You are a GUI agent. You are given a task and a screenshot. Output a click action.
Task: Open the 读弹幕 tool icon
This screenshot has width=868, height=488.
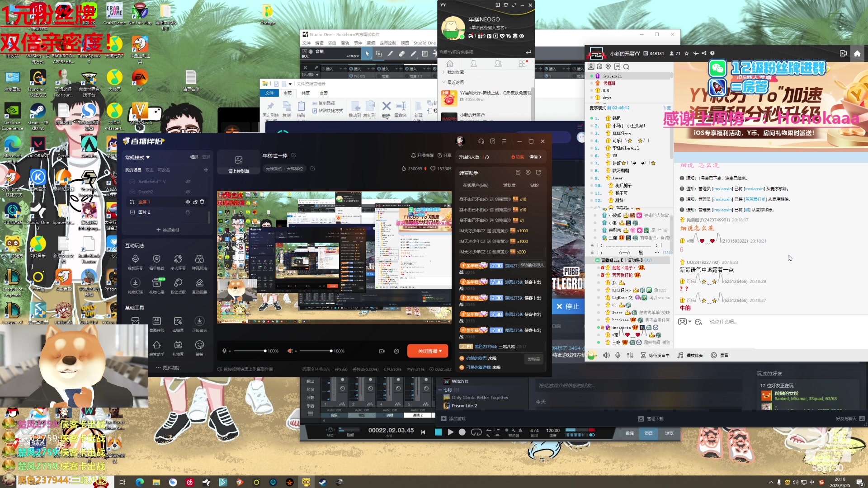point(178,324)
